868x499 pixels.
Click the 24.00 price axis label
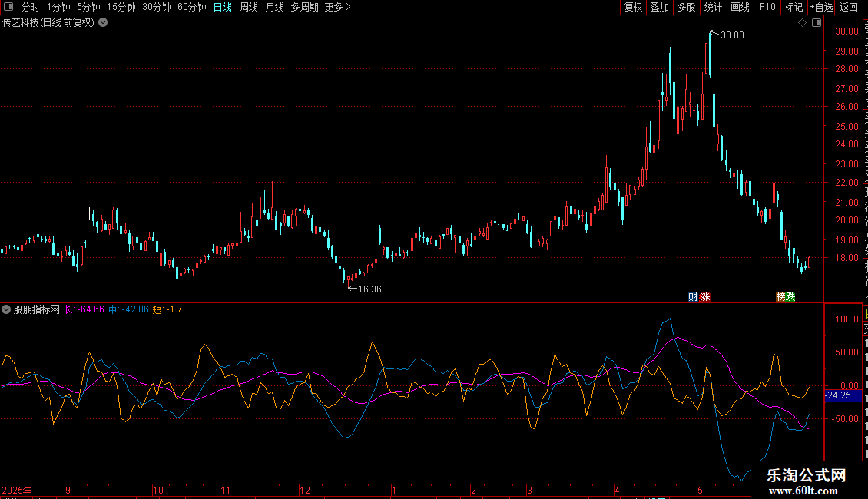click(x=847, y=144)
